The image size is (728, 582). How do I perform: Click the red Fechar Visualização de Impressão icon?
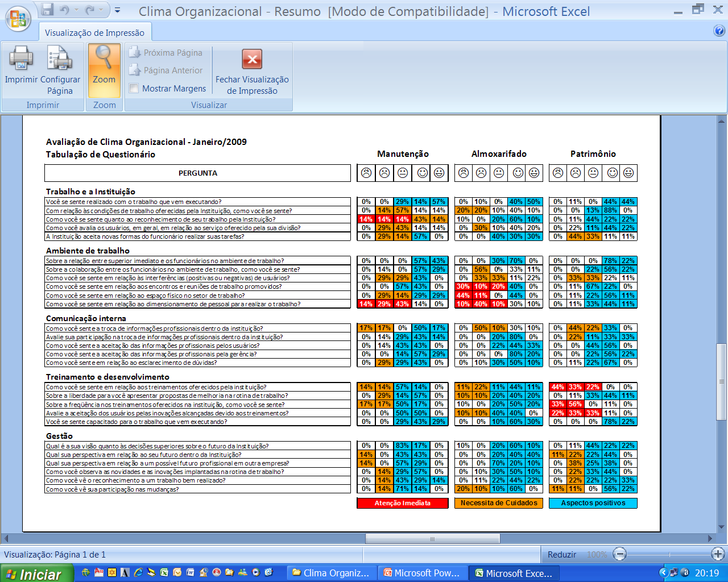pyautogui.click(x=252, y=59)
